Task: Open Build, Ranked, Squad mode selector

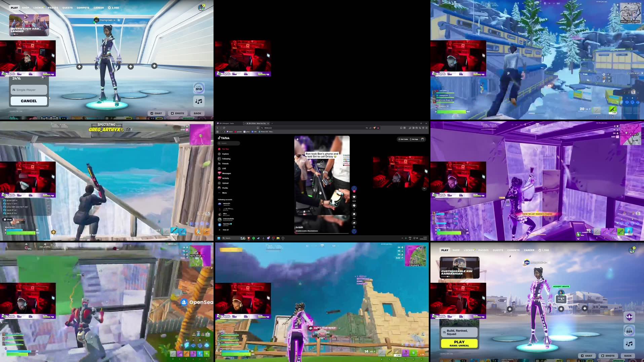Action: click(x=459, y=332)
